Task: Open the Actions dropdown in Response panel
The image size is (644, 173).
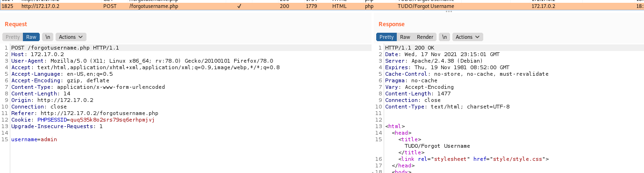Action: [x=468, y=37]
